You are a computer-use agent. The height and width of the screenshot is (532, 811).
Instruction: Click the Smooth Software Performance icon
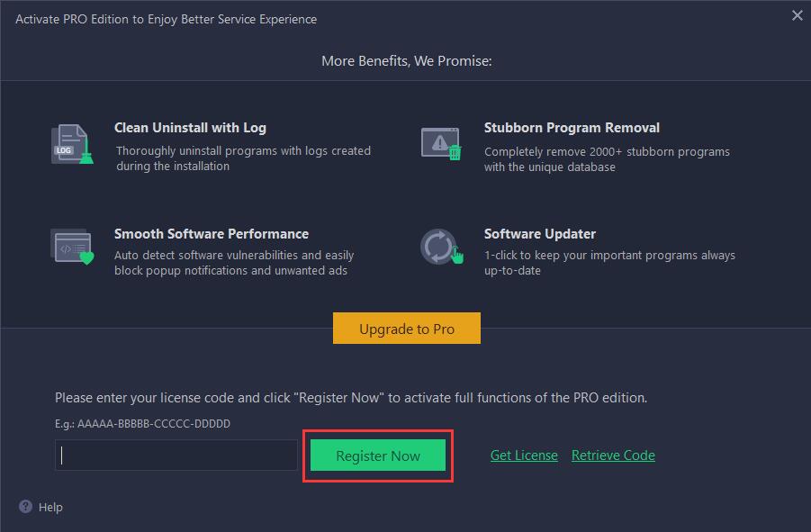[72, 248]
